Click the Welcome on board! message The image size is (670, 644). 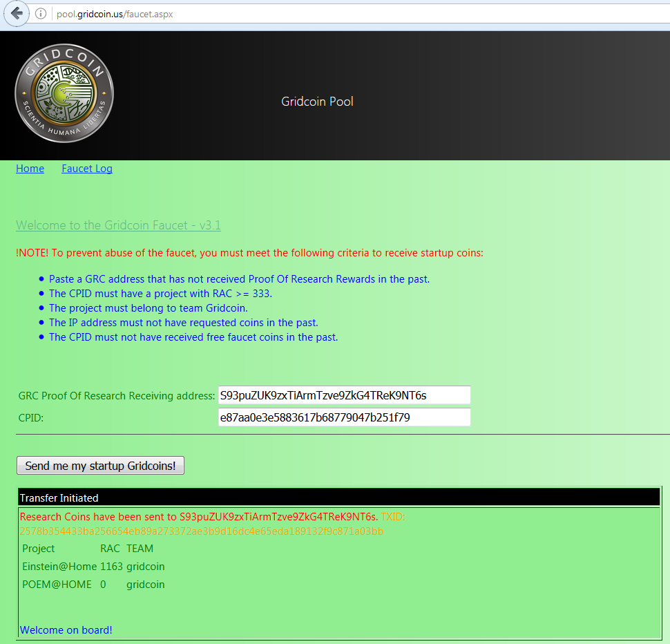click(x=66, y=629)
